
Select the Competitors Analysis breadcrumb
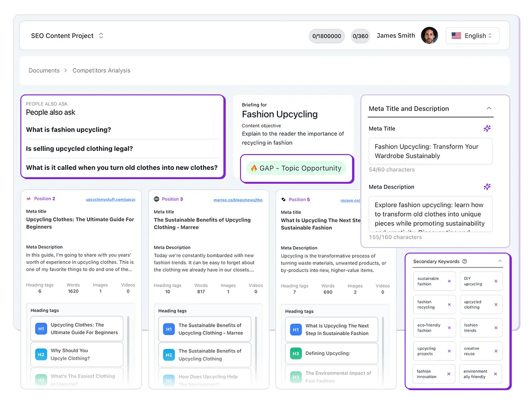[101, 70]
